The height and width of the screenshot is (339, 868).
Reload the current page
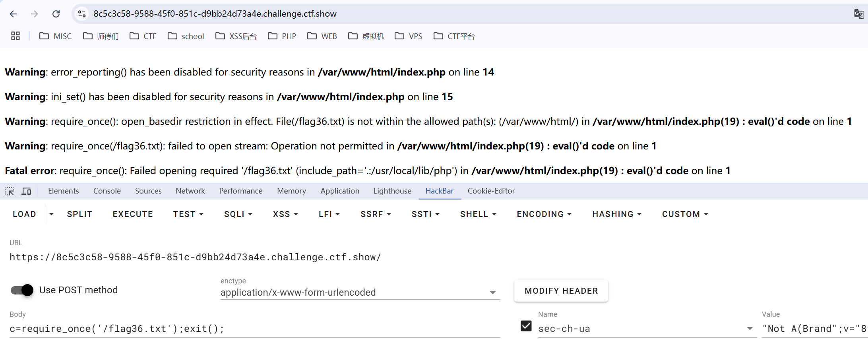(x=56, y=14)
